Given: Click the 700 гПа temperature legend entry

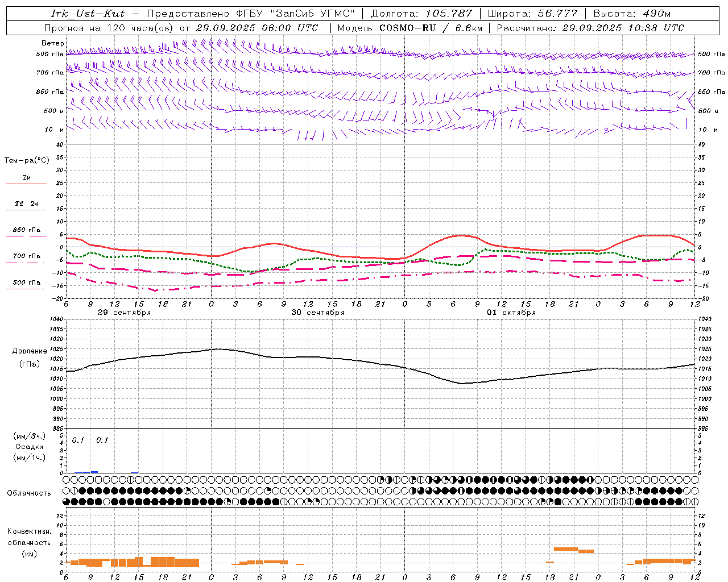Looking at the screenshot, I should [x=27, y=256].
